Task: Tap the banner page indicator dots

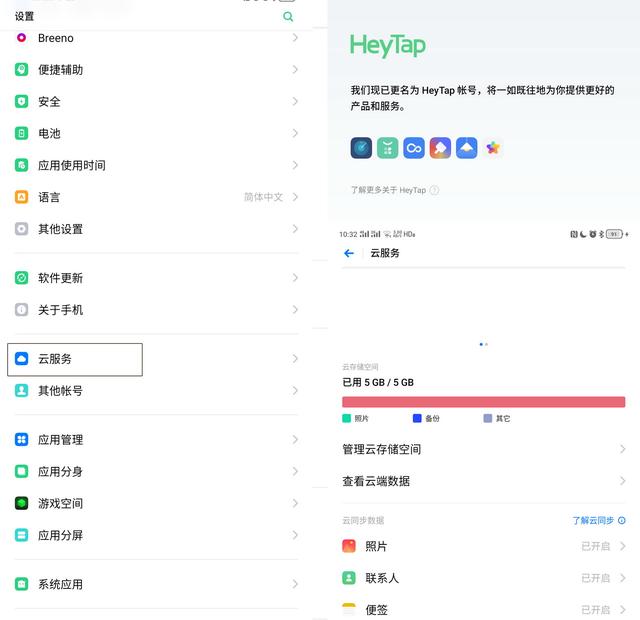Action: click(484, 344)
